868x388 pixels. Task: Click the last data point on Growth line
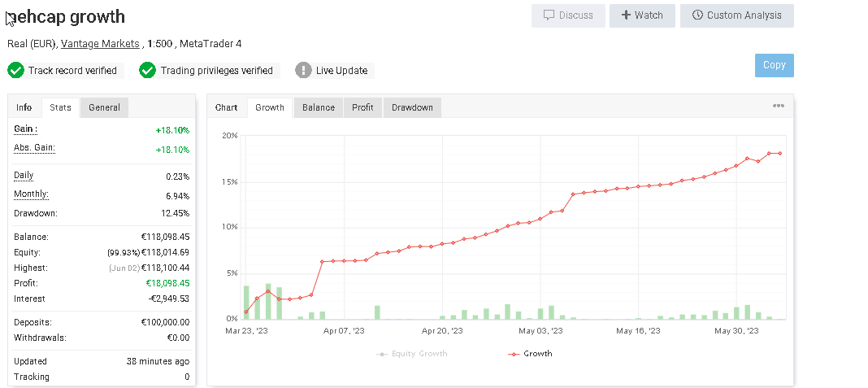[x=780, y=153]
